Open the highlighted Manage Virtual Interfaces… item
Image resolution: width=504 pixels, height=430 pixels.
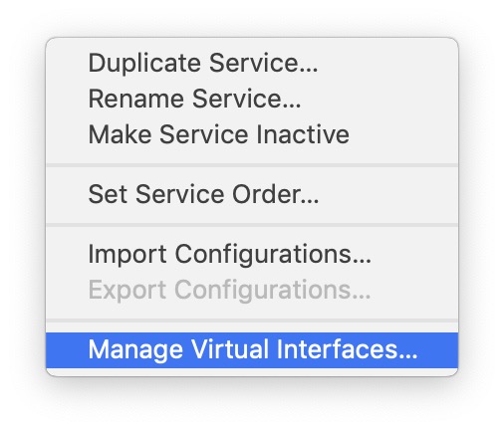(252, 350)
